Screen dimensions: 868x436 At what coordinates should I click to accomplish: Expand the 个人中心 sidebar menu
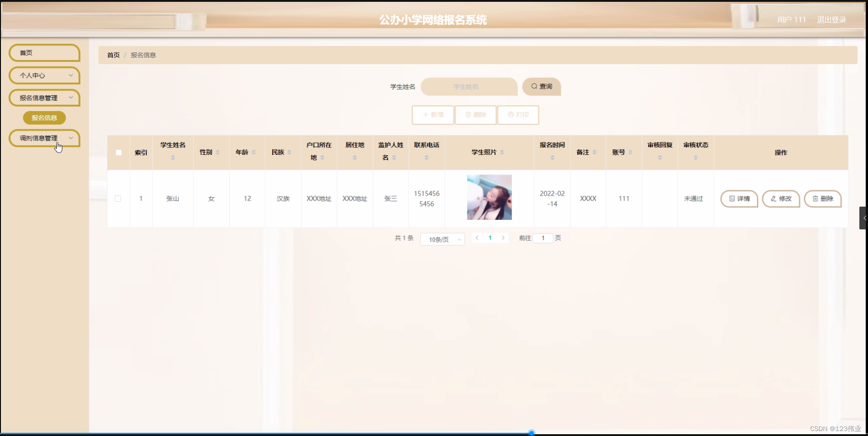coord(44,75)
